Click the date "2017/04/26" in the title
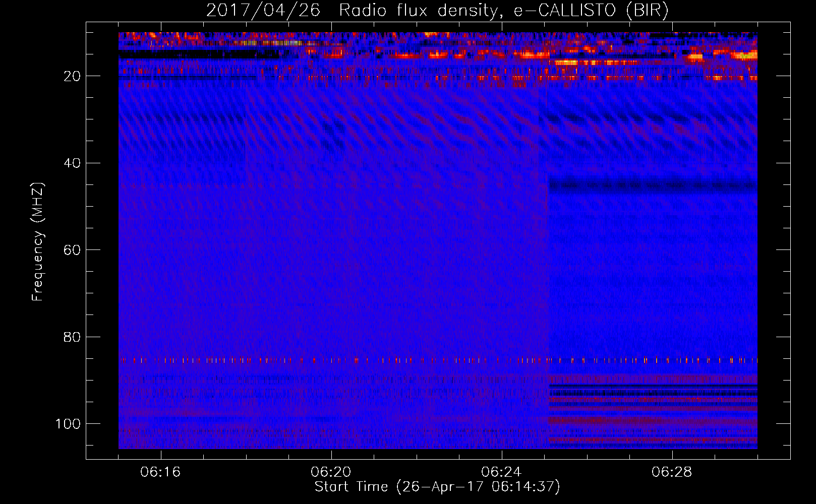The image size is (816, 504). click(263, 10)
